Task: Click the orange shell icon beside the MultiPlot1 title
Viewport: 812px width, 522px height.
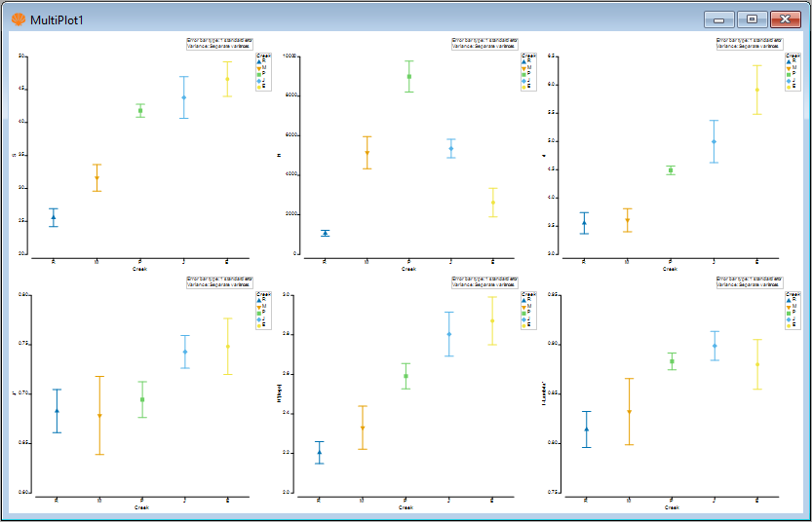Action: click(19, 19)
